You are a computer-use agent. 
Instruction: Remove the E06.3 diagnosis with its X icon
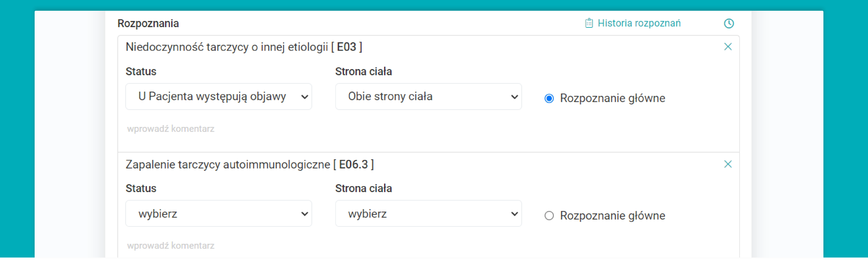(x=728, y=164)
